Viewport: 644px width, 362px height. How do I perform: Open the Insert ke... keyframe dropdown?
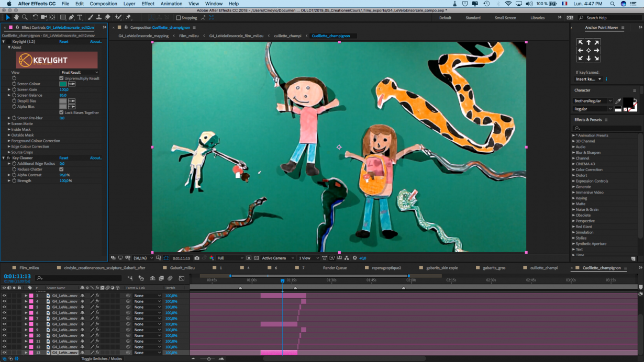click(x=589, y=79)
